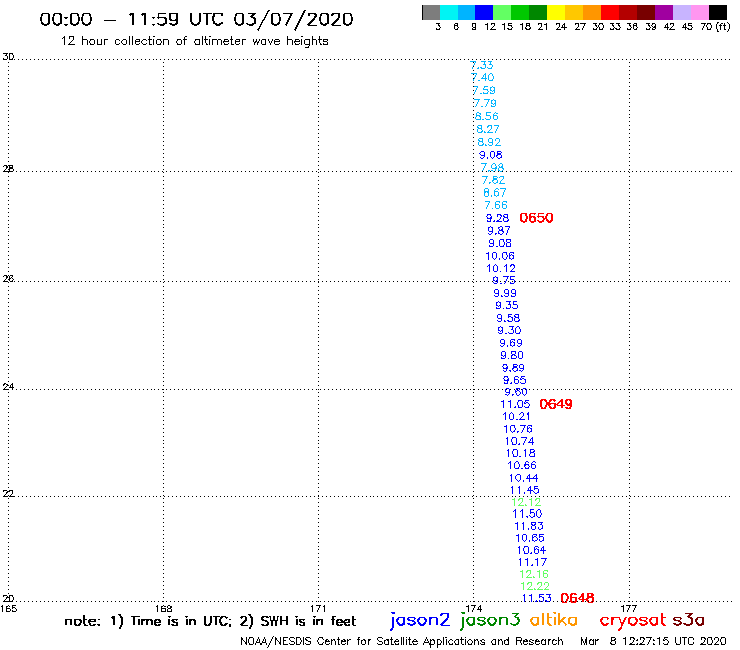The height and width of the screenshot is (650, 740).
Task: Pick the yellow 24 ft legend swatch
Action: coord(556,12)
